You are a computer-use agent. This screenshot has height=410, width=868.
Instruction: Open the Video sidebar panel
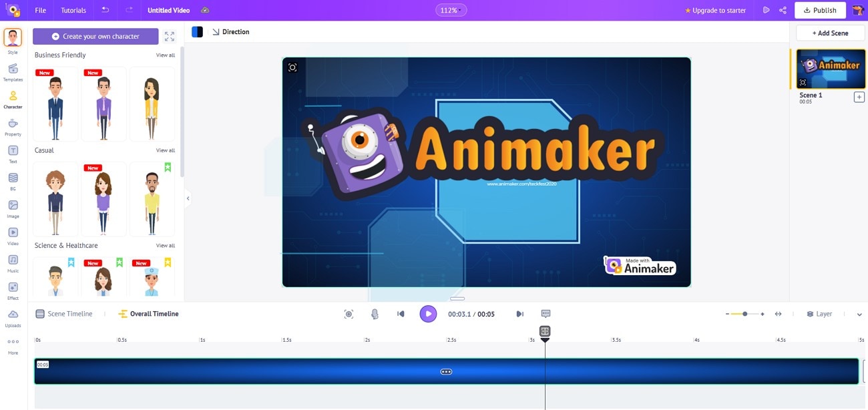coord(13,236)
